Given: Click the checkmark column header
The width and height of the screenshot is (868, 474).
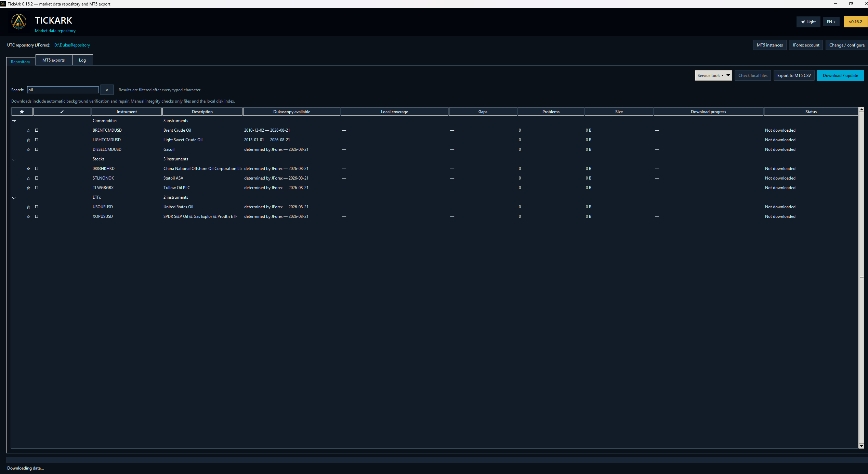Looking at the screenshot, I should coord(62,112).
